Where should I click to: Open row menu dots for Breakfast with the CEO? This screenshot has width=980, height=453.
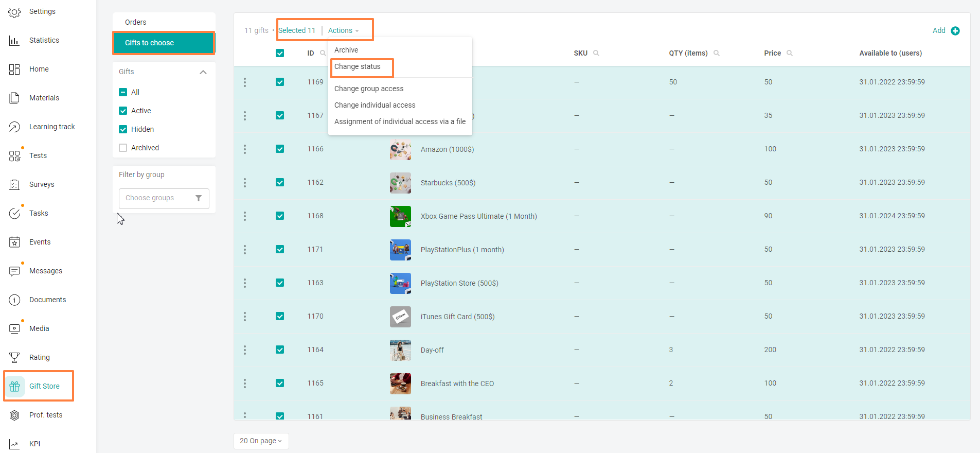click(x=245, y=384)
